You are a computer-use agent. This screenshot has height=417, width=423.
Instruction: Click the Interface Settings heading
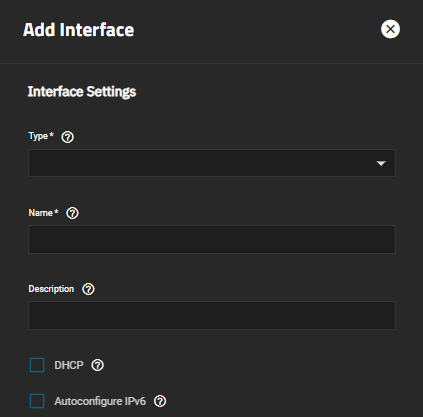tap(82, 92)
